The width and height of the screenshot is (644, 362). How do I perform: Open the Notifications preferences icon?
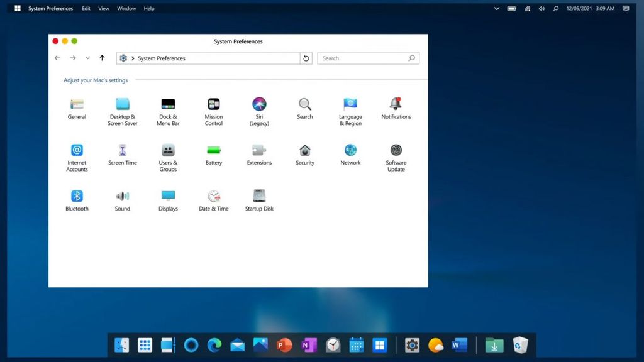pos(396,104)
